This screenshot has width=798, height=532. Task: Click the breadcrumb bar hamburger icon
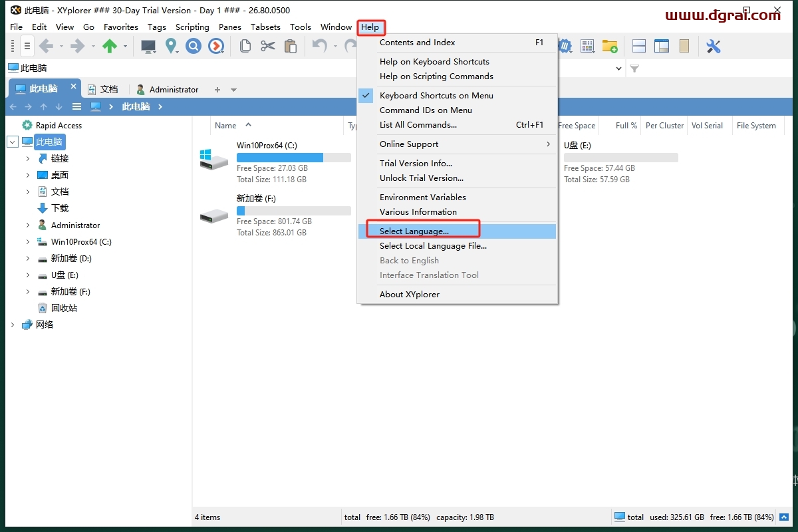pos(76,106)
